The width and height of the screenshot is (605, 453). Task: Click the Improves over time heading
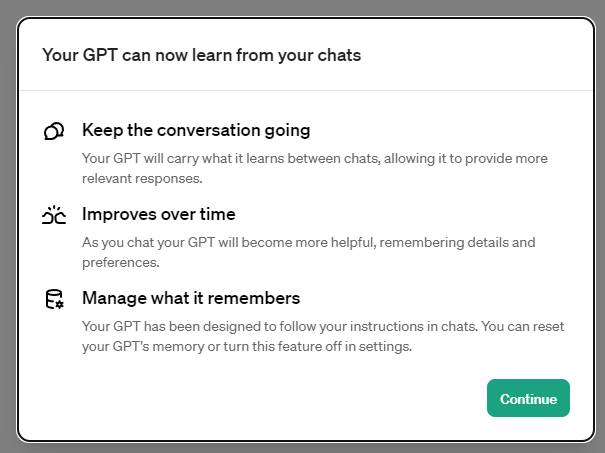pos(159,214)
